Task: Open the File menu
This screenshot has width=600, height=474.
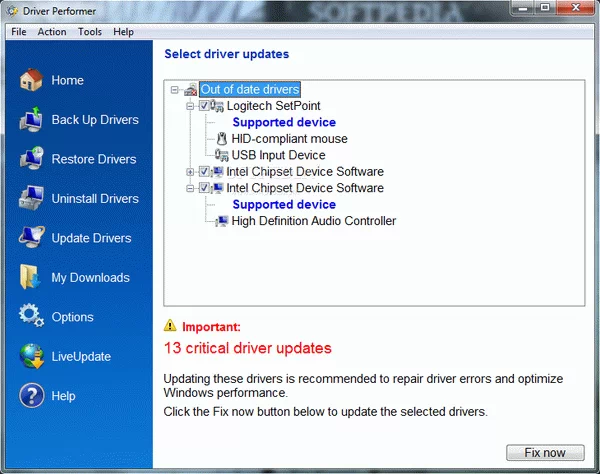Action: [x=19, y=32]
